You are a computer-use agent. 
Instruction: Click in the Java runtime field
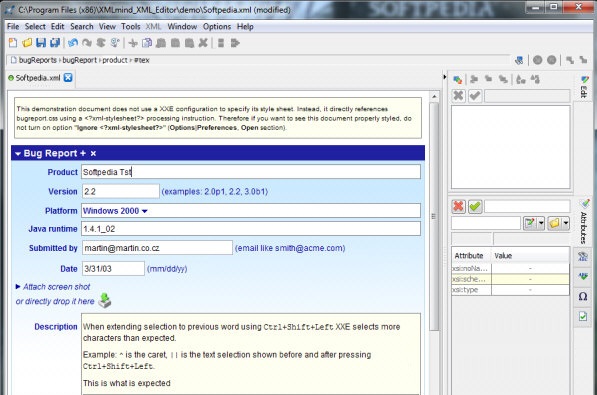pyautogui.click(x=251, y=229)
